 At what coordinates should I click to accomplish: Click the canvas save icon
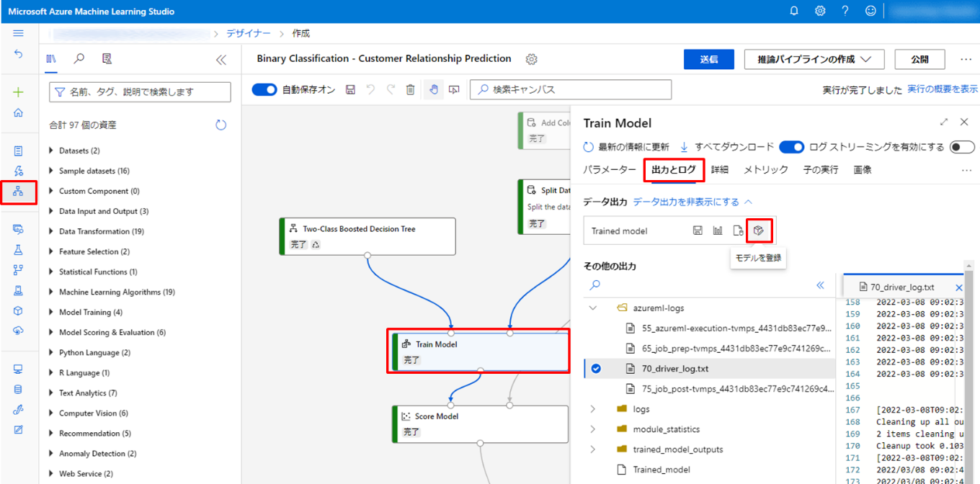pyautogui.click(x=350, y=90)
